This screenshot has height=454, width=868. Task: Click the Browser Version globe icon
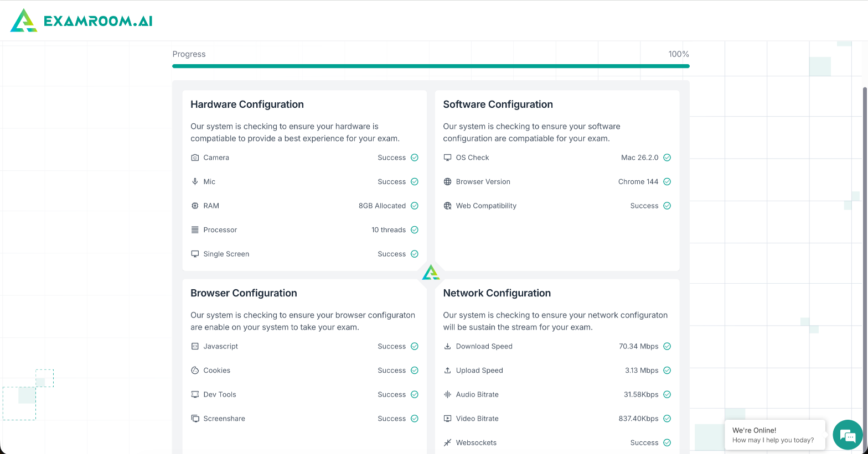(447, 181)
